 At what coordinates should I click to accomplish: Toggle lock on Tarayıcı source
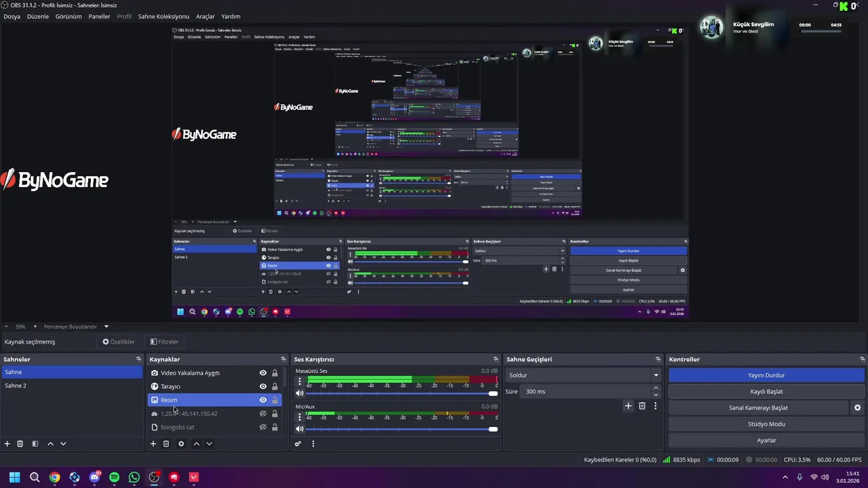(x=275, y=386)
